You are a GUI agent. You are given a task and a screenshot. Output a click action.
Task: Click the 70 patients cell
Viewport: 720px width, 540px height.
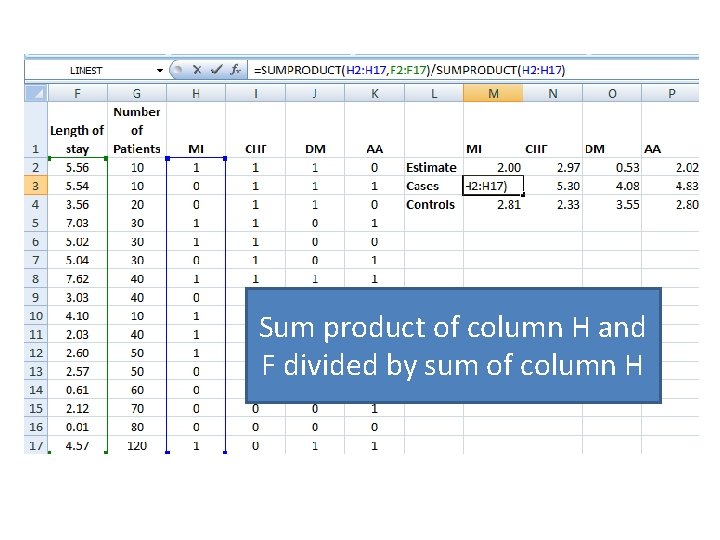[137, 409]
